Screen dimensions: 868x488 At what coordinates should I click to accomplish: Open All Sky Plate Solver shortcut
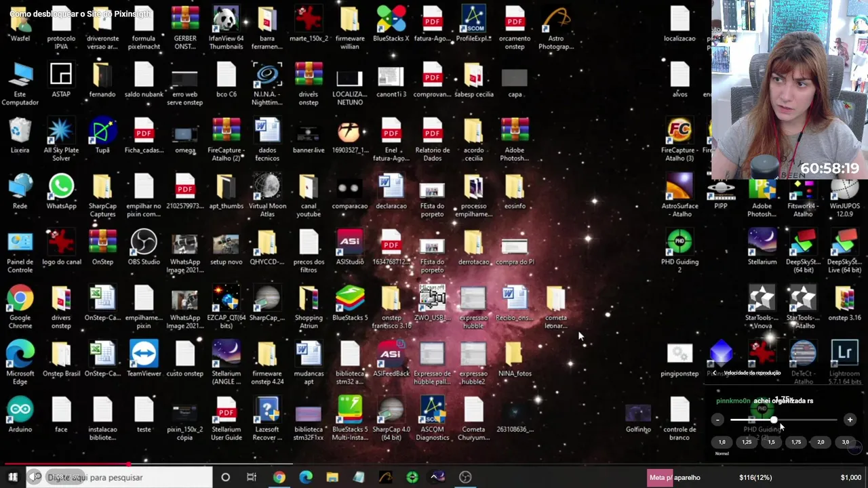point(61,140)
